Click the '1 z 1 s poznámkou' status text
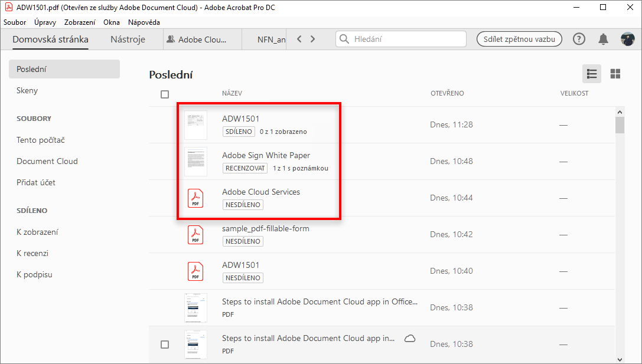 pos(301,168)
